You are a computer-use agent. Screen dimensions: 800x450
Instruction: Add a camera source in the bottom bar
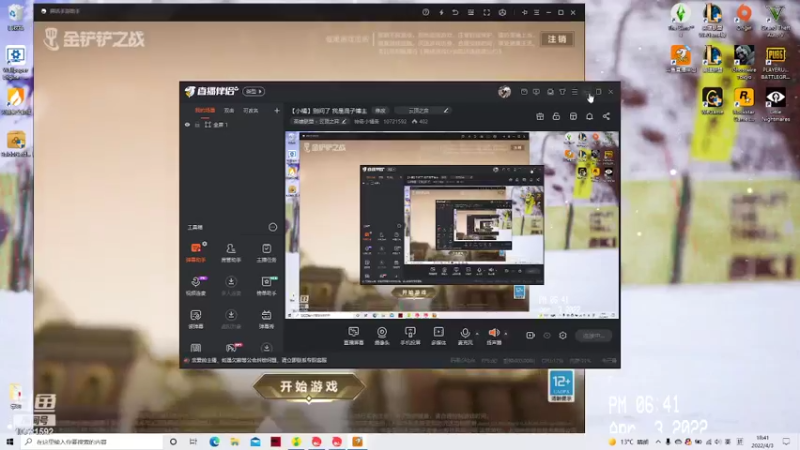[382, 336]
